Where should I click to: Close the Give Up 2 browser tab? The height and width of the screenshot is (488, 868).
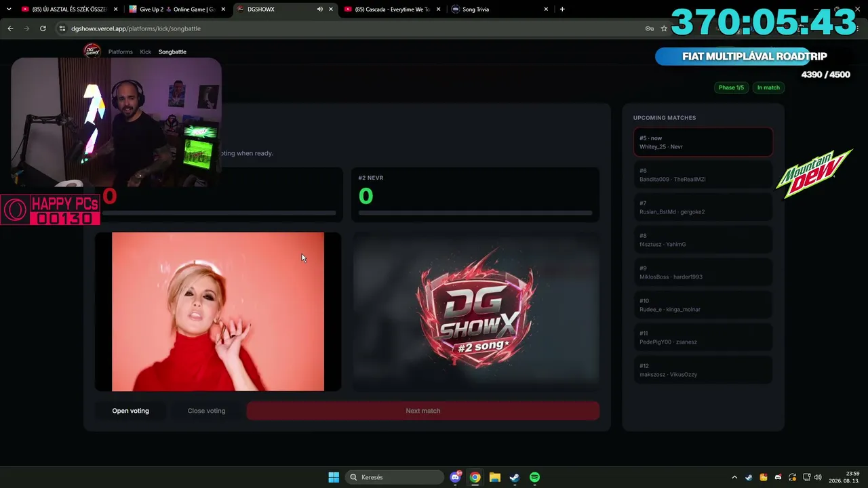(223, 9)
